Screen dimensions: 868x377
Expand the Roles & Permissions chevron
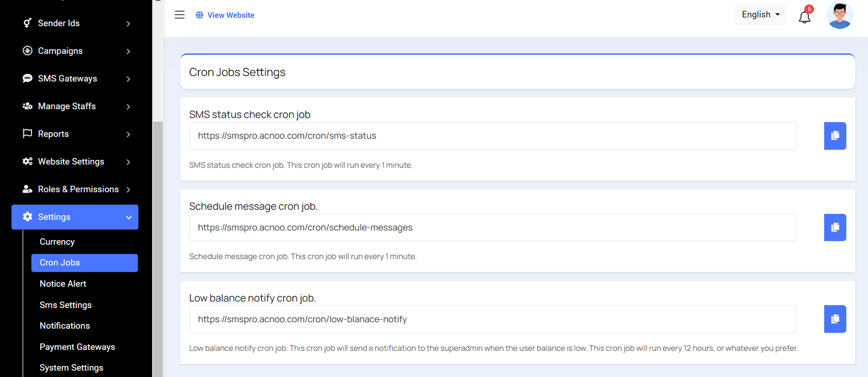[128, 189]
